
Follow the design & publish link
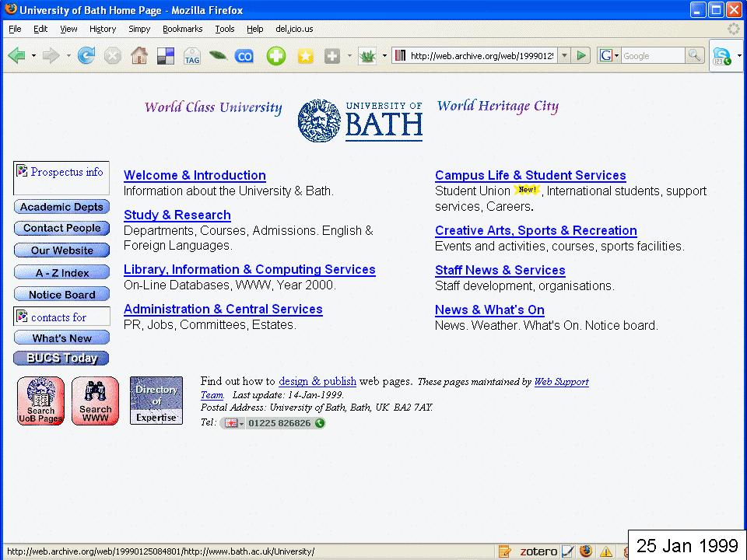pyautogui.click(x=317, y=381)
